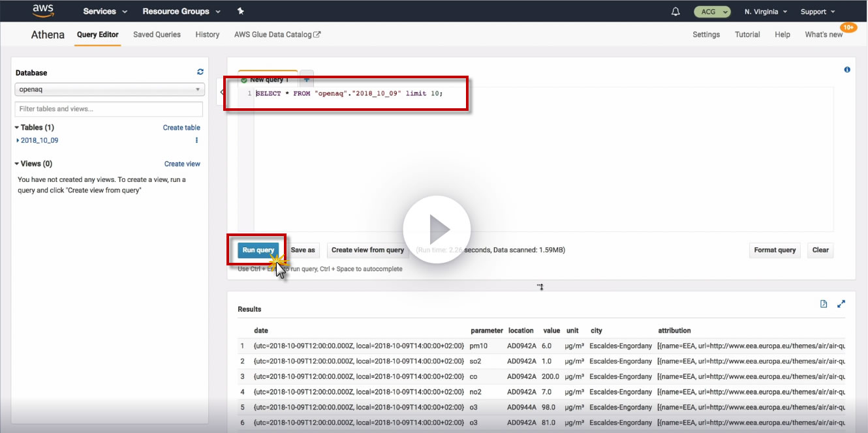Click the city column header
This screenshot has height=433, width=868.
click(597, 331)
